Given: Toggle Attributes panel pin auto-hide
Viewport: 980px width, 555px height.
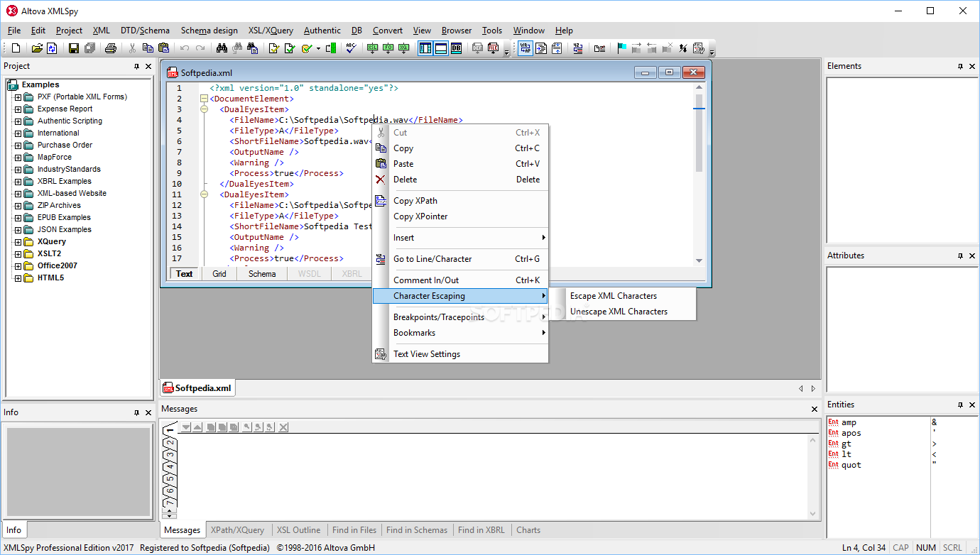Looking at the screenshot, I should pyautogui.click(x=960, y=255).
